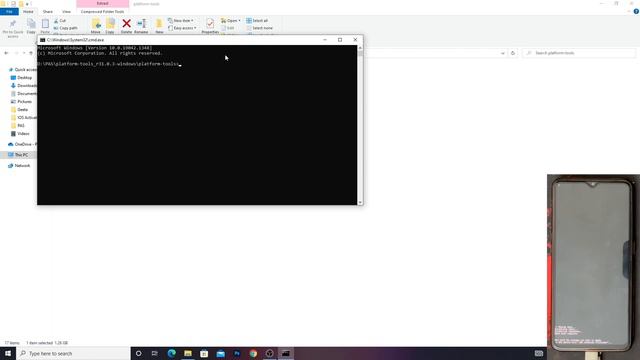
Task: Expand the Open button dropdown
Action: 239,20
